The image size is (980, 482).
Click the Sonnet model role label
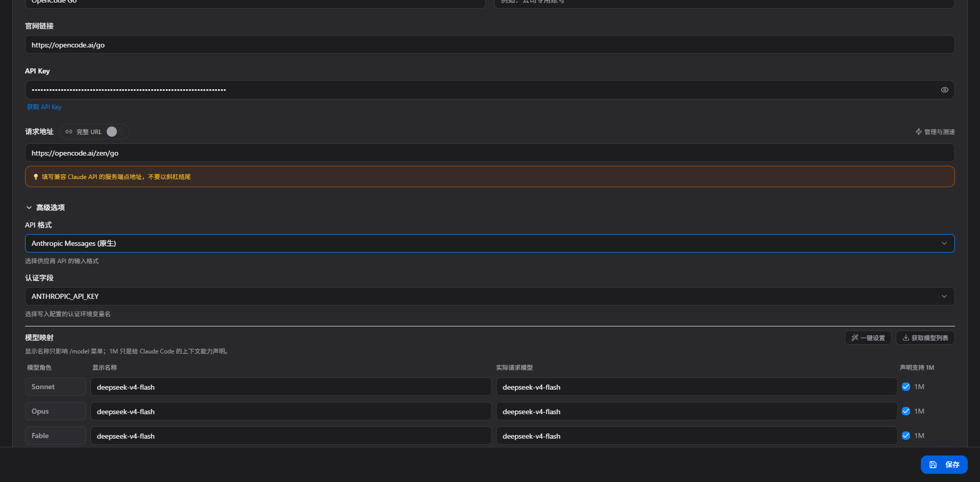pyautogui.click(x=56, y=387)
